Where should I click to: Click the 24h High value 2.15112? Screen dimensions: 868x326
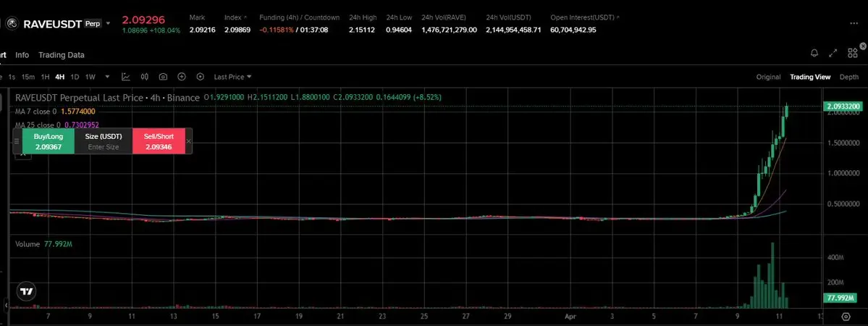pyautogui.click(x=363, y=30)
